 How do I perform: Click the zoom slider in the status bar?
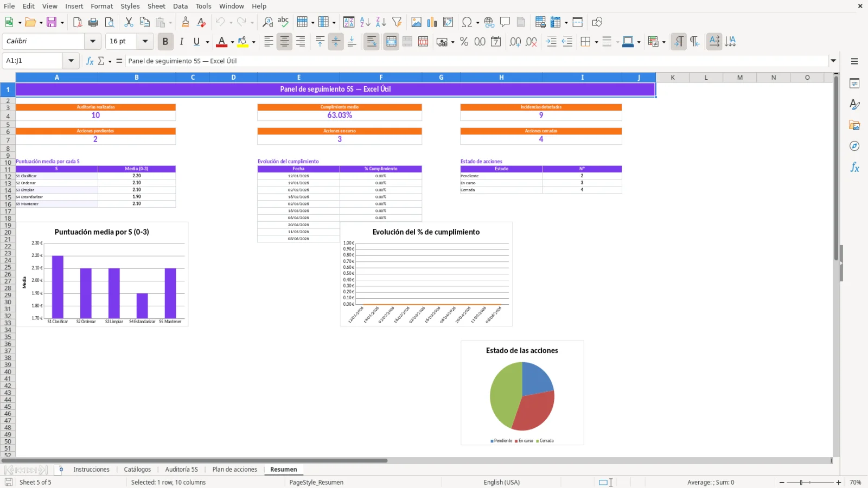click(x=801, y=483)
